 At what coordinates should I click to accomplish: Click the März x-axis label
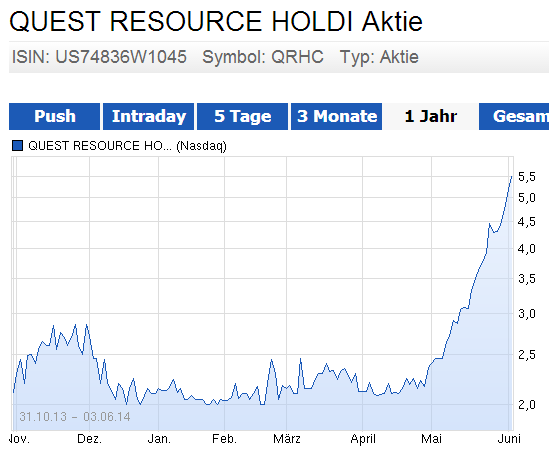[287, 439]
